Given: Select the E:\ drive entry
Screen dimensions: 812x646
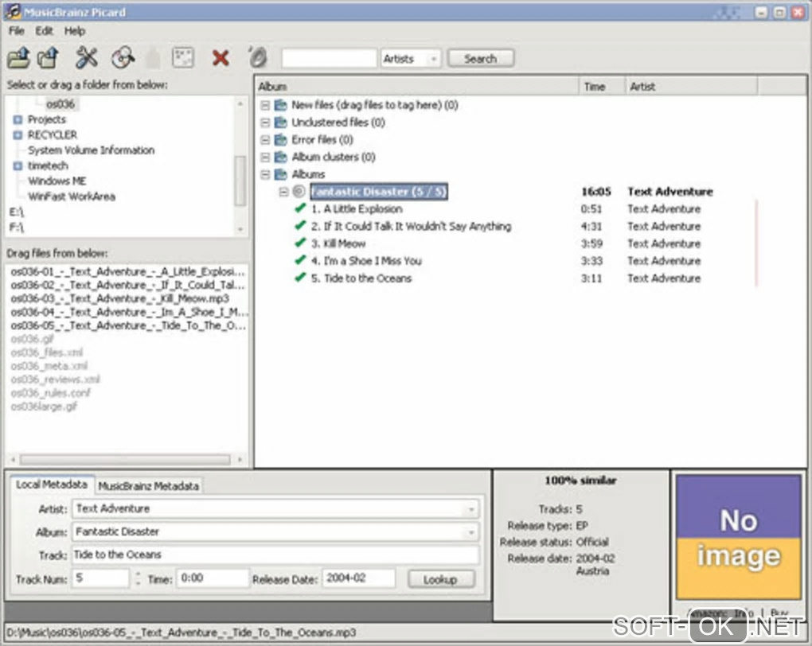Looking at the screenshot, I should pos(17,212).
